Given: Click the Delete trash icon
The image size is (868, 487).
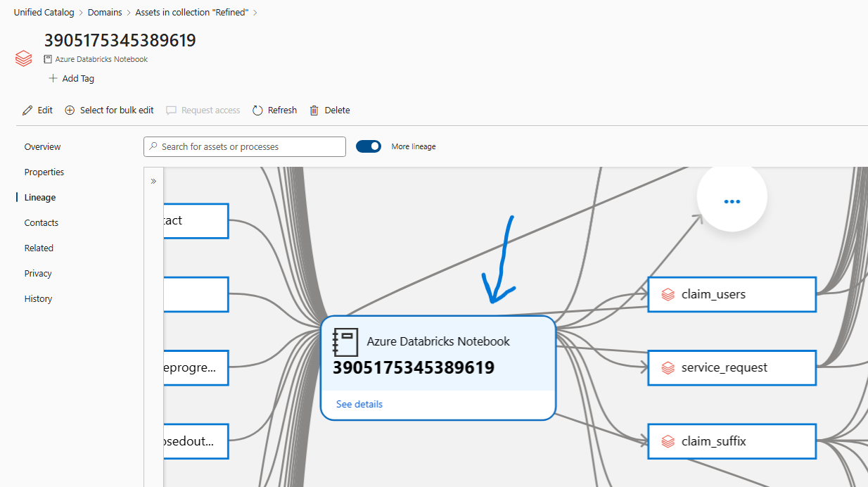Looking at the screenshot, I should tap(314, 110).
